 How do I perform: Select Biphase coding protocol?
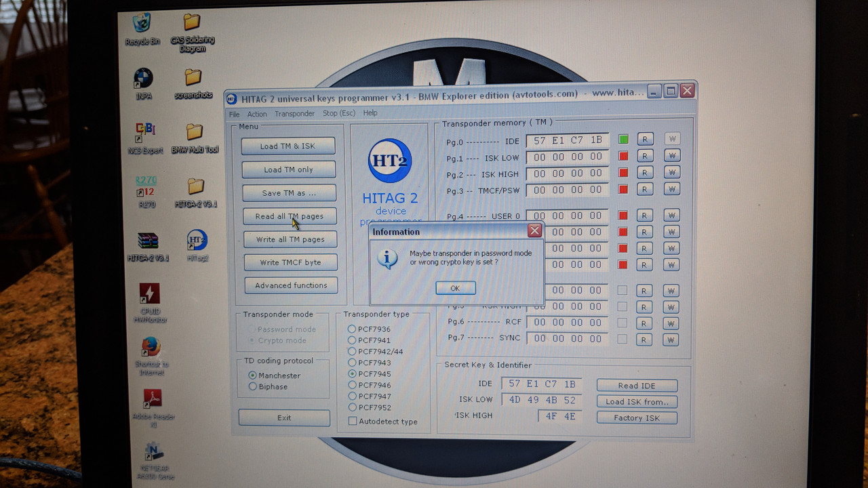click(x=269, y=386)
